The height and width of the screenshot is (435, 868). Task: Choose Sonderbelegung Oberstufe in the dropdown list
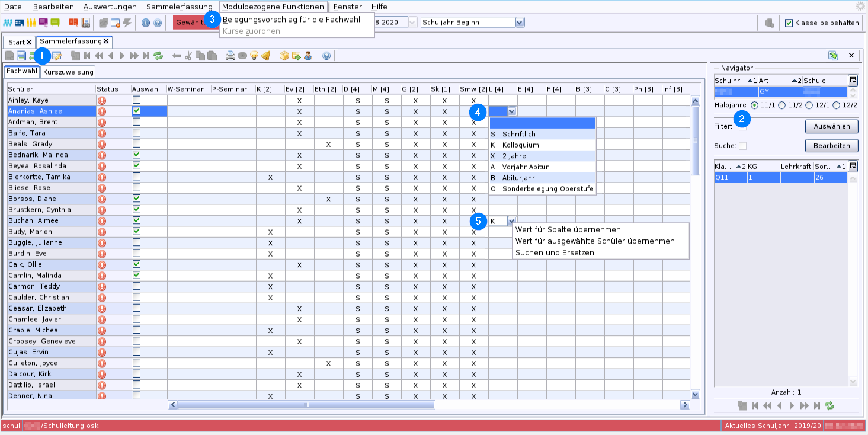click(x=542, y=188)
